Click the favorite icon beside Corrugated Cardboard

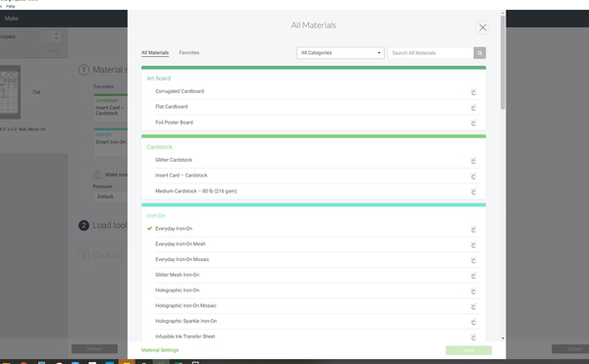click(x=473, y=92)
